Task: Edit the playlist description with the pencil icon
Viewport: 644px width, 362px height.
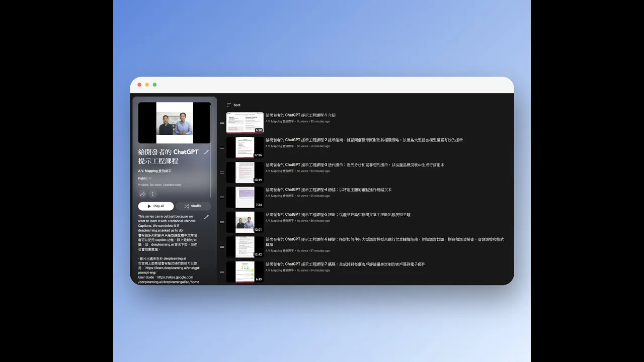Action: tap(206, 217)
